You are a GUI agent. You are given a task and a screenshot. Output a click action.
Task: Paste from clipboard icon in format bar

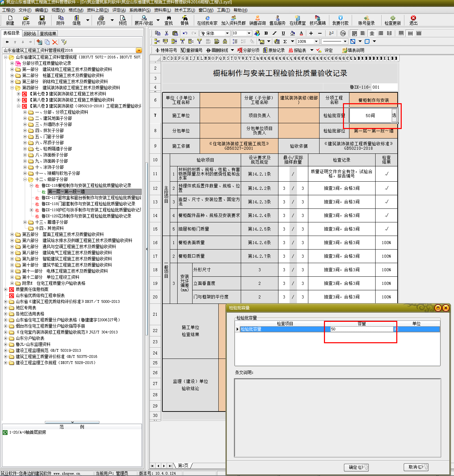[x=175, y=33]
